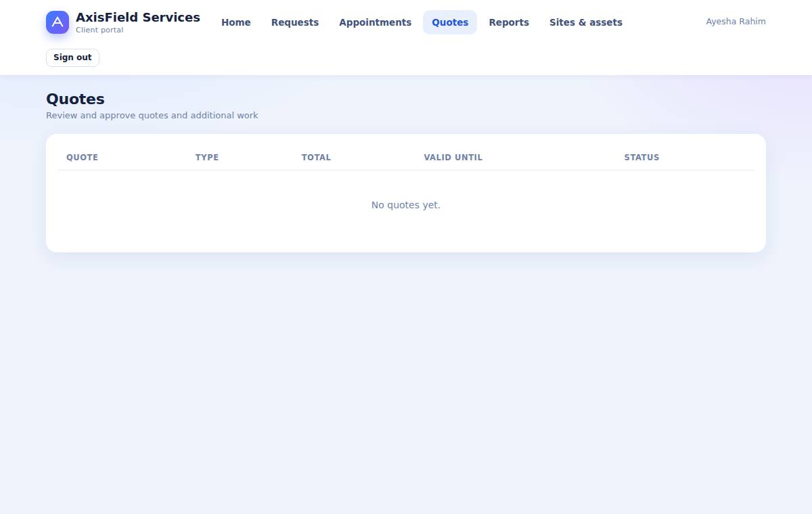Click the Sign out button
Screen dimensions: 812x514
pyautogui.click(x=72, y=57)
